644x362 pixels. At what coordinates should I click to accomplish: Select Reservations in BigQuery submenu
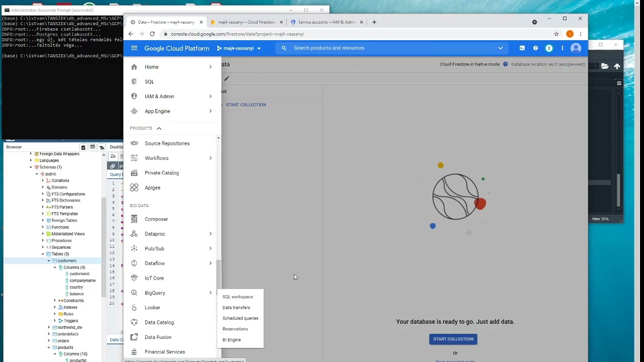(235, 329)
